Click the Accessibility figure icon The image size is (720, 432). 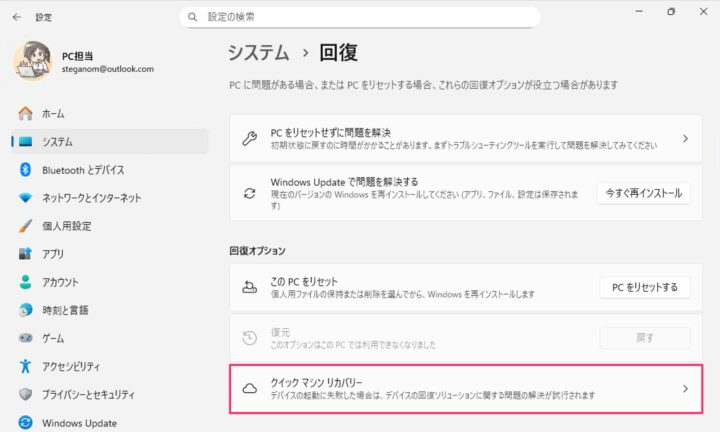point(26,366)
